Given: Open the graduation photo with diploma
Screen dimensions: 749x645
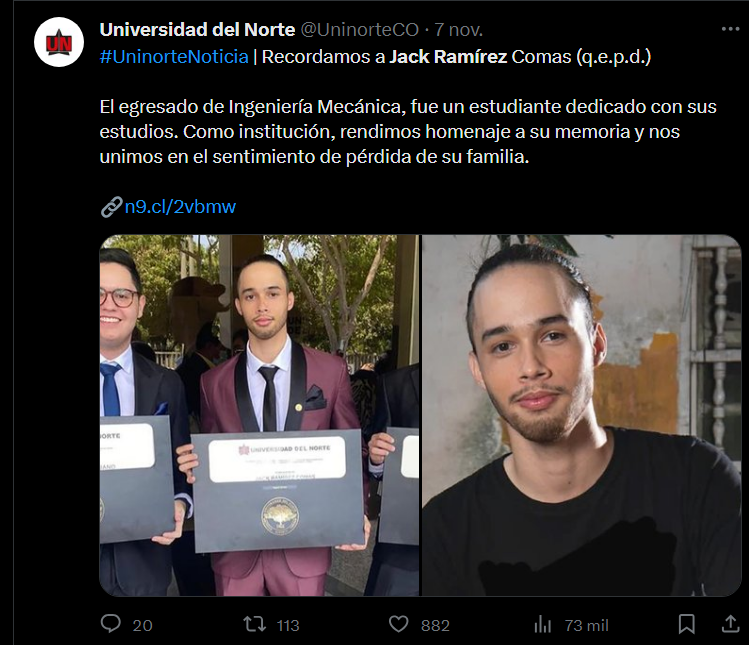Looking at the screenshot, I should (259, 415).
